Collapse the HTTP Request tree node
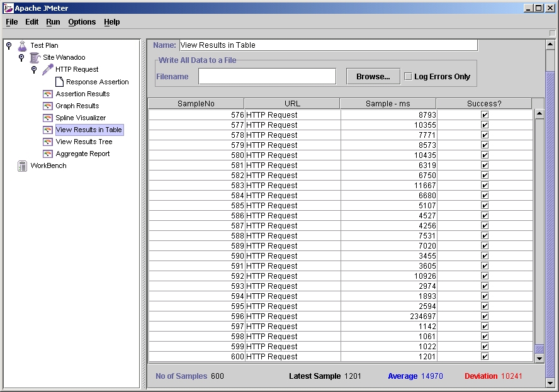Viewport: 559px width, 392px height. click(34, 69)
